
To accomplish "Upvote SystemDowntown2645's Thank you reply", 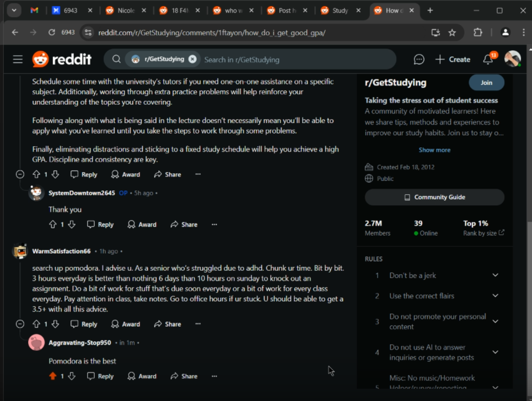I will click(52, 224).
